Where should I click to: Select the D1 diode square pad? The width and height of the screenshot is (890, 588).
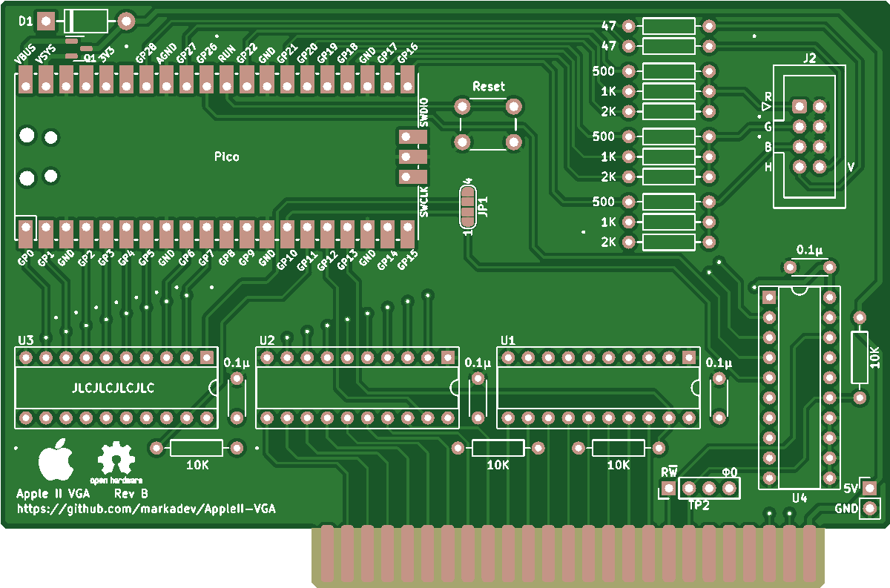46,22
